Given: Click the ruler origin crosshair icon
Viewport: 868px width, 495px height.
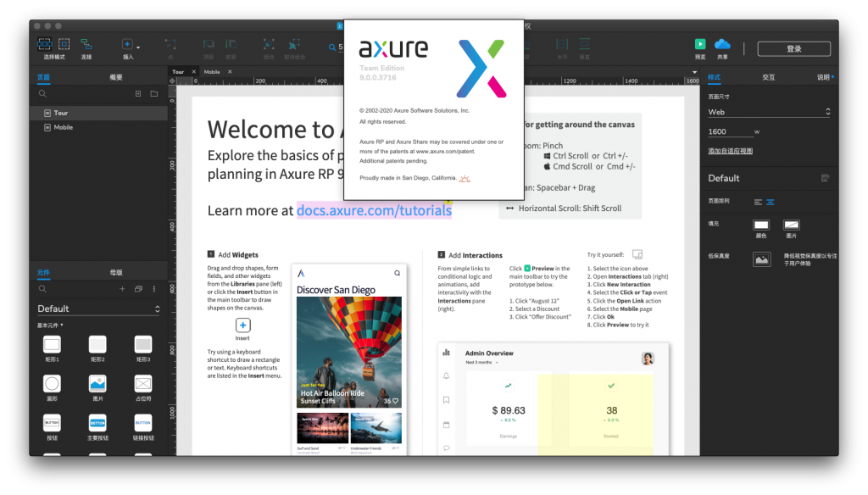Looking at the screenshot, I should 172,81.
